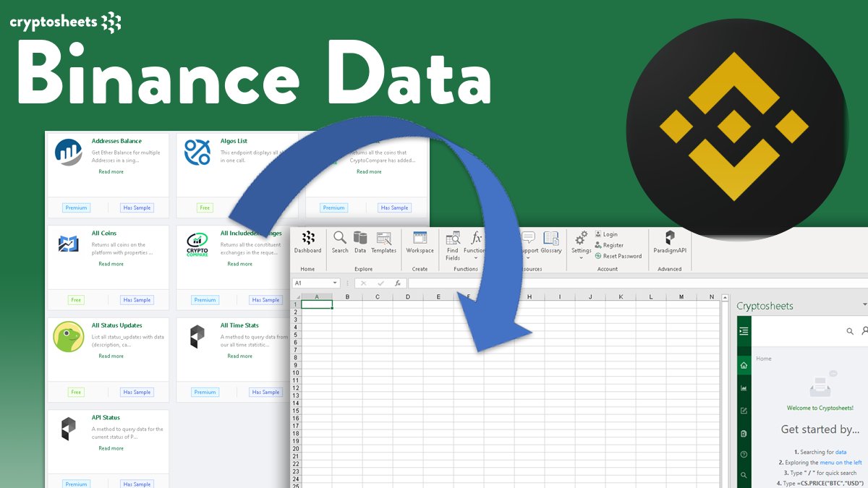This screenshot has height=488, width=868.
Task: Click the gecko logo on All Status Updates
Action: (x=69, y=336)
